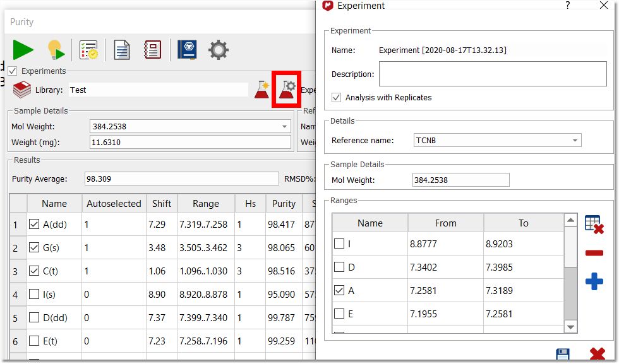Run purity calculation with green play icon
This screenshot has height=364, width=619.
coord(23,50)
